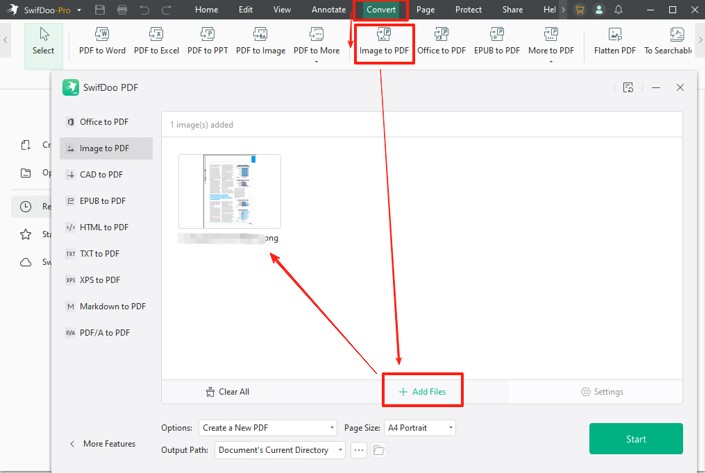Open the View tab

[x=282, y=9]
